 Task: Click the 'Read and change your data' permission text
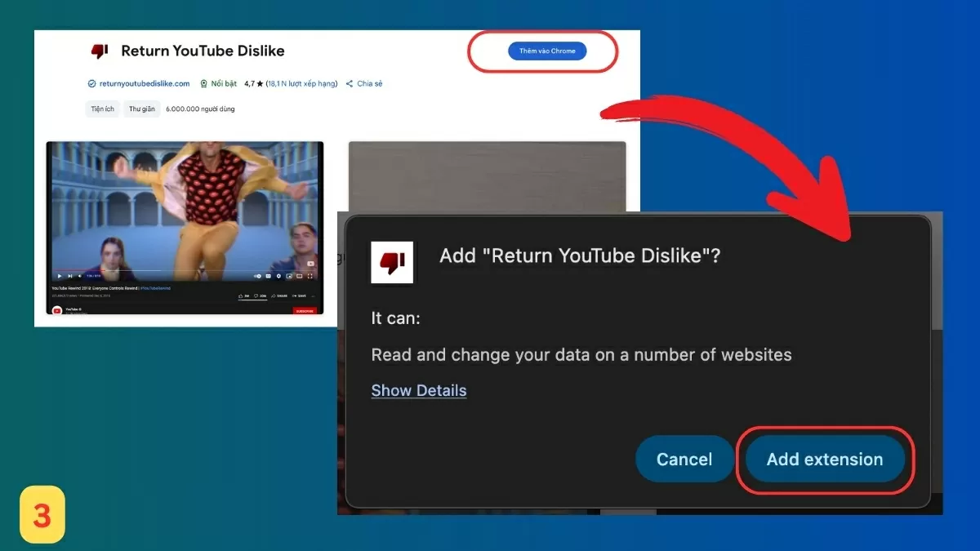[x=581, y=355]
